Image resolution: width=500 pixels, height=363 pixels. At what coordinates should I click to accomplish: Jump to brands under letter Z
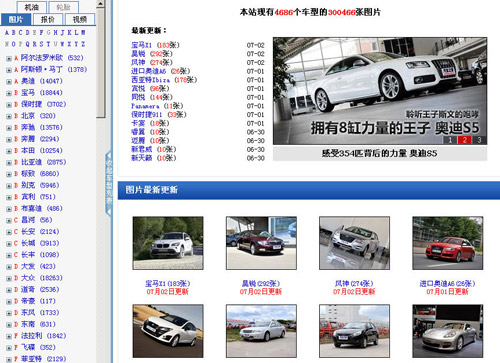pyautogui.click(x=83, y=44)
